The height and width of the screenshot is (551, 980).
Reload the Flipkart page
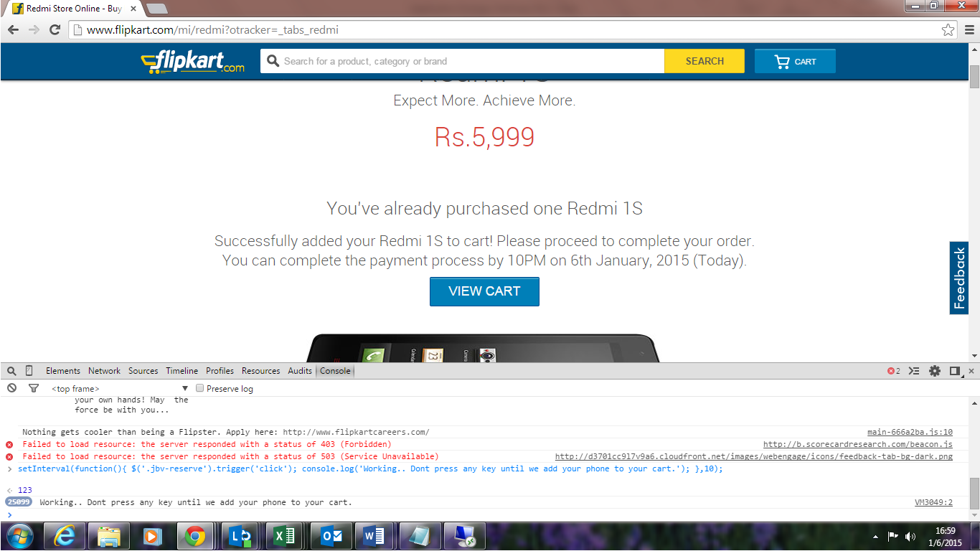tap(55, 30)
